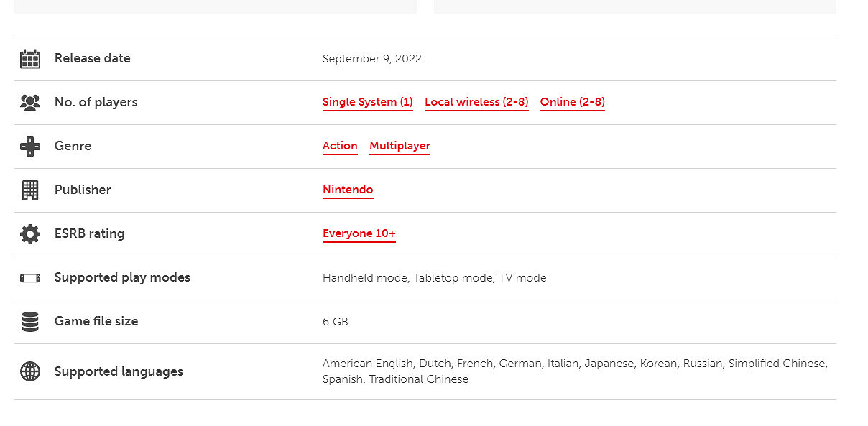The height and width of the screenshot is (426, 868).
Task: Click the Handheld, Tabletop, TV mode text
Action: (x=434, y=278)
